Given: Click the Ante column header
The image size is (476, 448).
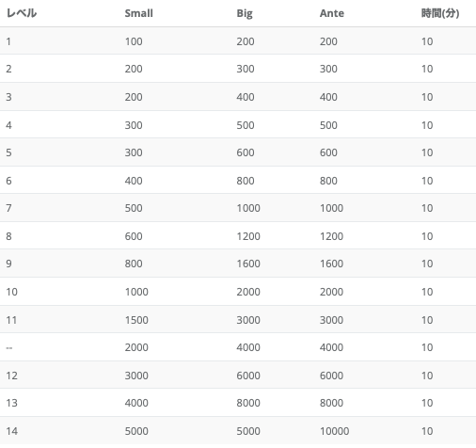Looking at the screenshot, I should (x=332, y=13).
